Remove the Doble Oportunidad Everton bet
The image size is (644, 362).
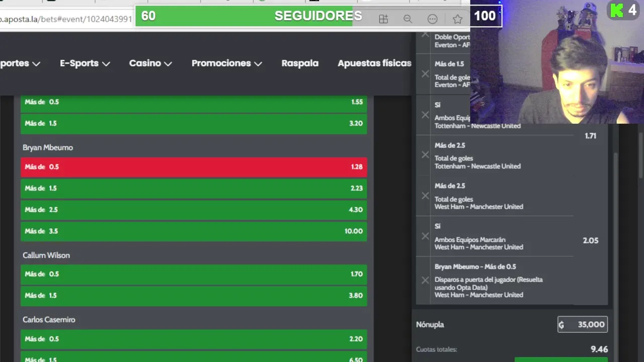tap(425, 34)
